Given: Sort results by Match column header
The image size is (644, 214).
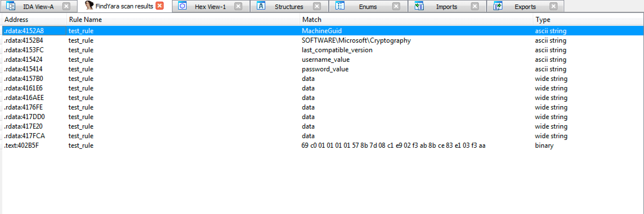Looking at the screenshot, I should [x=312, y=20].
